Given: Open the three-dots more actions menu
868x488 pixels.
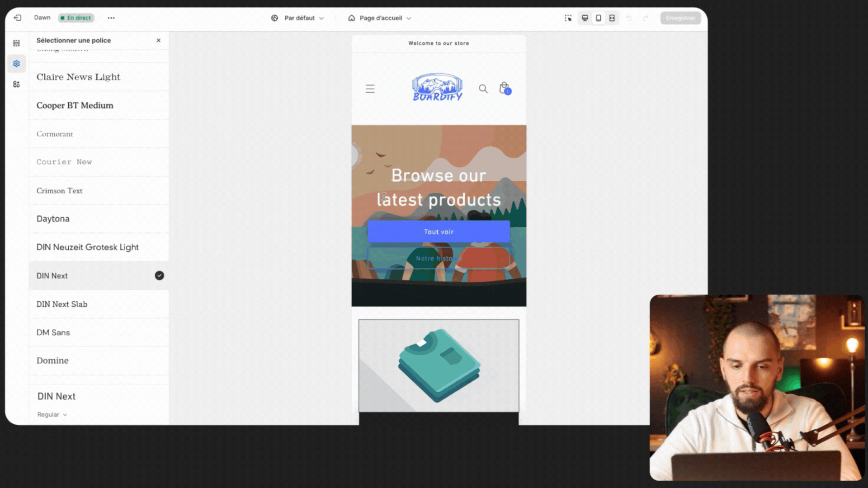Looking at the screenshot, I should click(111, 18).
